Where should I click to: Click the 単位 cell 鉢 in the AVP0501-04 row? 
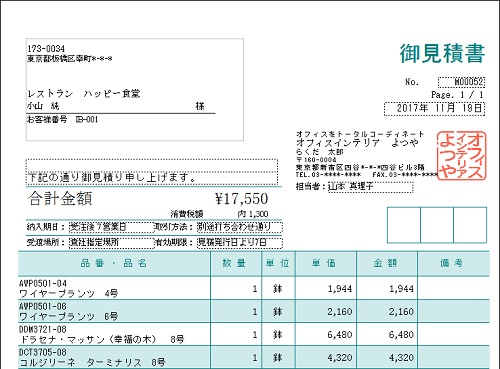278,289
